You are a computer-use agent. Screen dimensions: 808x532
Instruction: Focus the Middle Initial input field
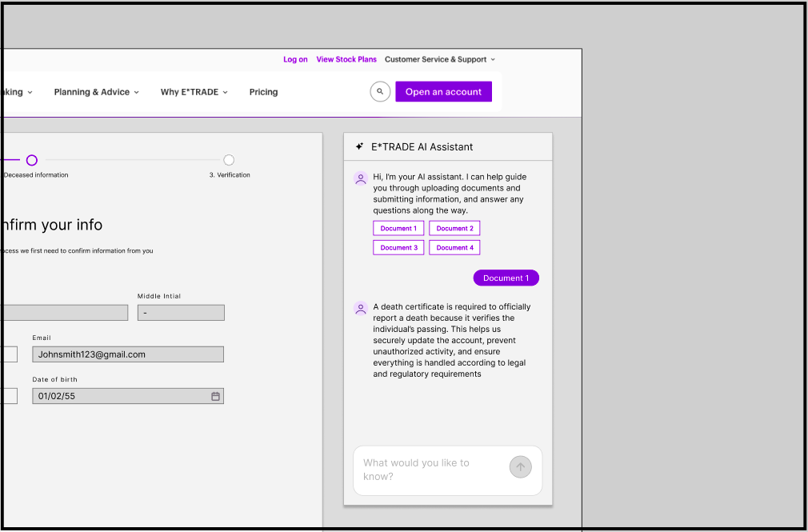coord(181,313)
